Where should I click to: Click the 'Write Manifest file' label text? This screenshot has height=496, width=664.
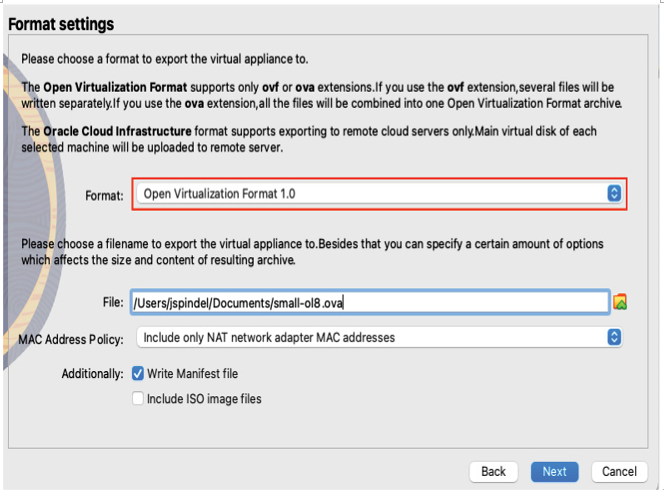point(192,374)
